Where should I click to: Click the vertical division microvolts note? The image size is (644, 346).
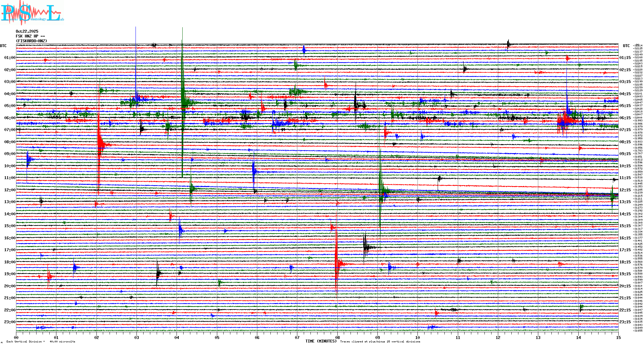pos(41,342)
